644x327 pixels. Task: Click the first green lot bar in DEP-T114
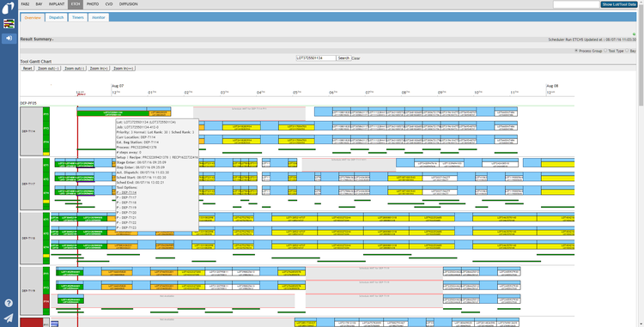pos(113,112)
